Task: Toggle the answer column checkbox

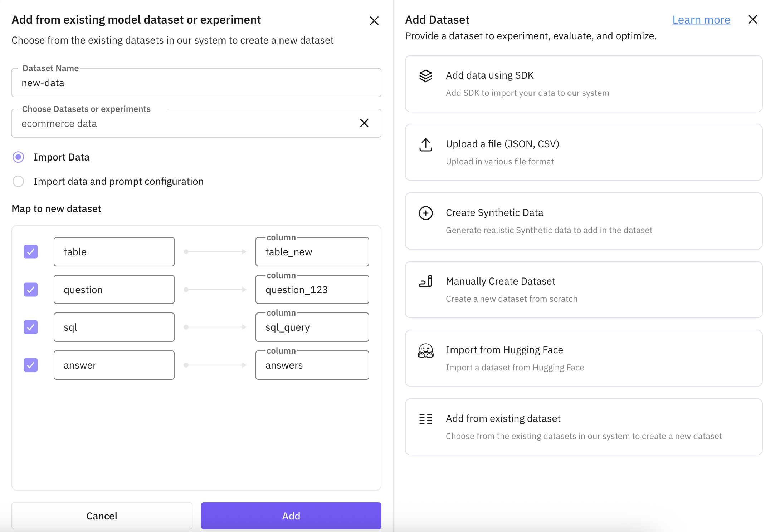Action: [31, 365]
